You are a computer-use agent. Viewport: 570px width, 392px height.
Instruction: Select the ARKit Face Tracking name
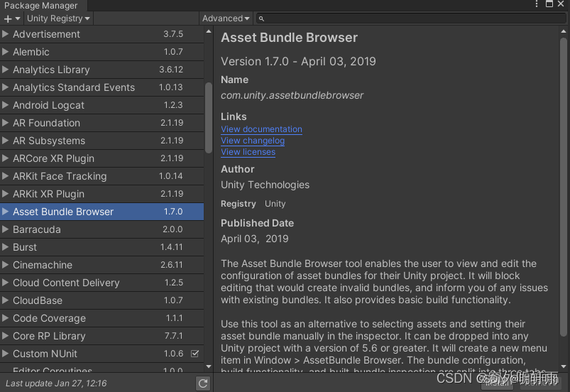[x=60, y=176]
